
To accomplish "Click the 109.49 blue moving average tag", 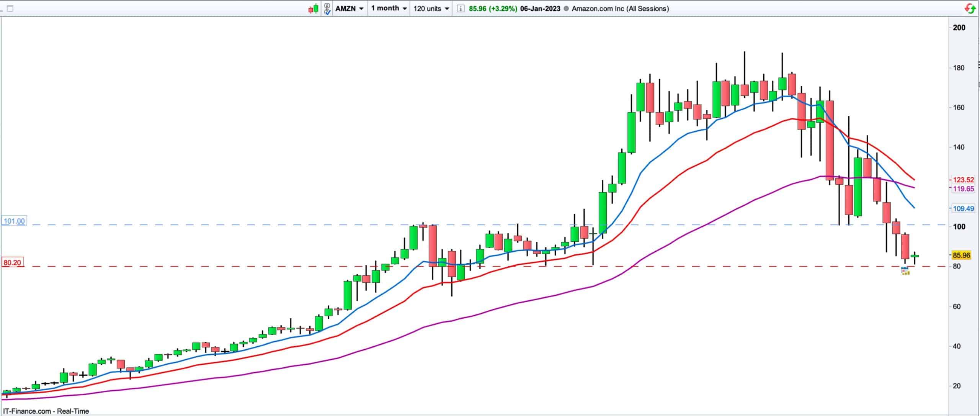I will [x=963, y=209].
